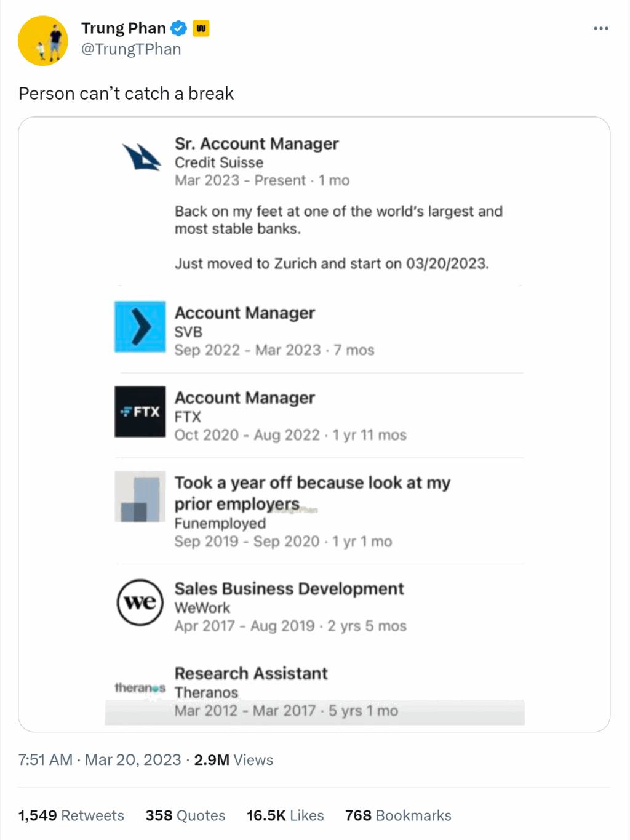View the 1,549 Retweets list

71,815
